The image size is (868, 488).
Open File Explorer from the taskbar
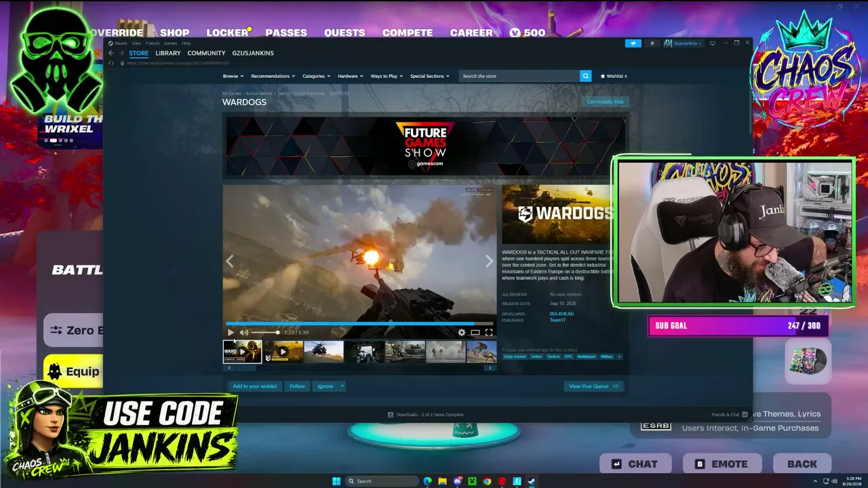[x=442, y=481]
